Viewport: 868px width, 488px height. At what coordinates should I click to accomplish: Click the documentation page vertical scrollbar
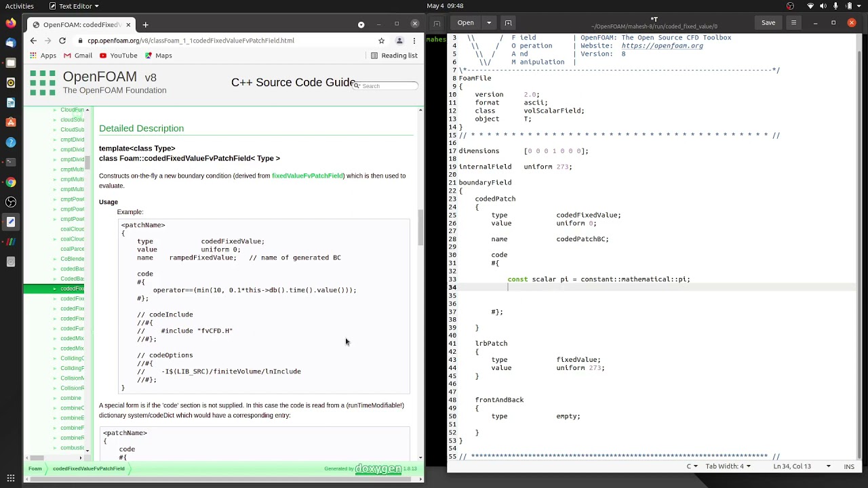click(x=420, y=228)
